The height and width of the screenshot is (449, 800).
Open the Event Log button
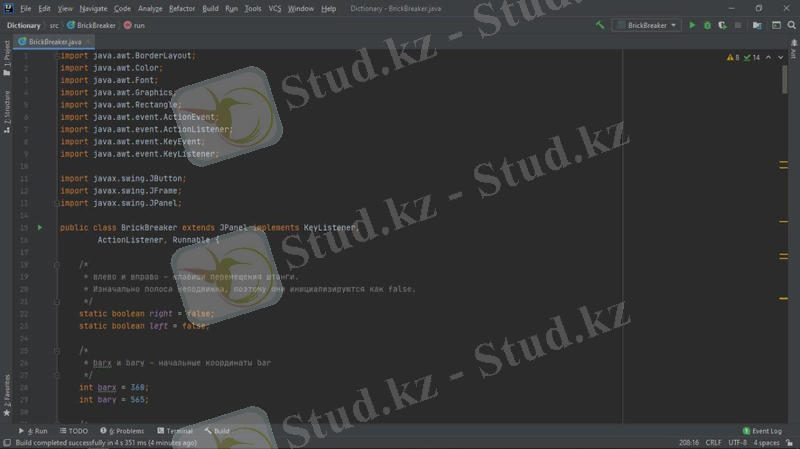[x=762, y=431]
